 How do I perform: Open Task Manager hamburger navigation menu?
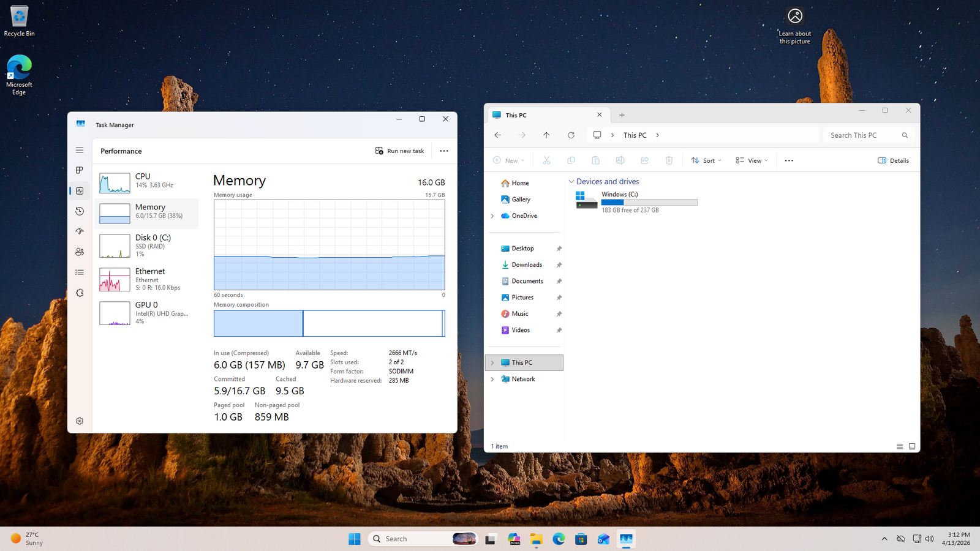(x=80, y=150)
